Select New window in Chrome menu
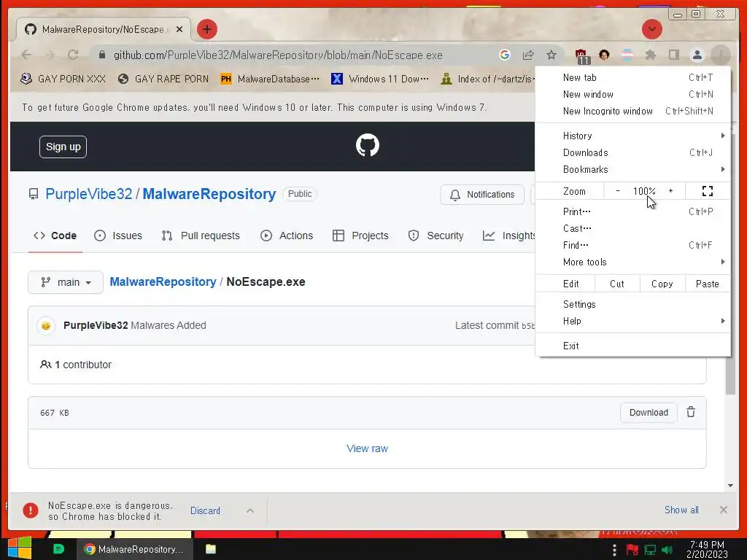The width and height of the screenshot is (747, 560). click(x=633, y=94)
